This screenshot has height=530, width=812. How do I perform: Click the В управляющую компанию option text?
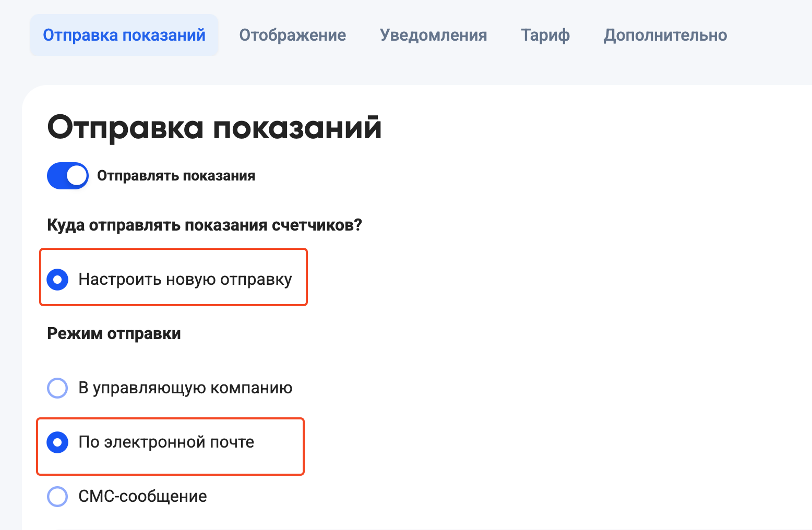[185, 388]
